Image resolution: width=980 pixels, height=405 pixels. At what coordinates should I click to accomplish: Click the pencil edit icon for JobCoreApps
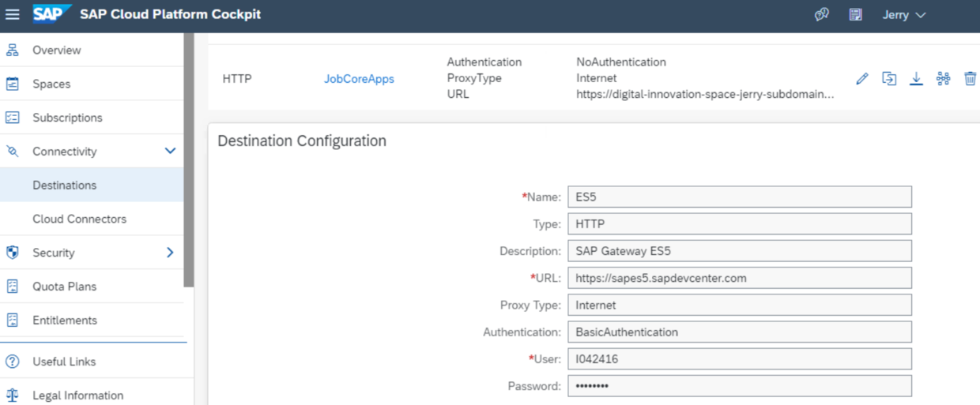862,78
